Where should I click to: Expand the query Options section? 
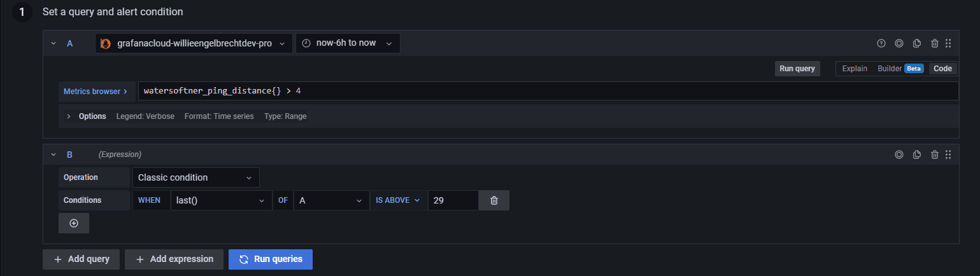coord(69,116)
